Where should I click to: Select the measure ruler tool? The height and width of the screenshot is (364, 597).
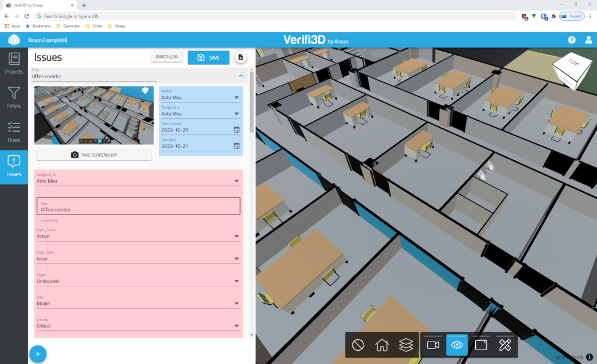(x=505, y=345)
